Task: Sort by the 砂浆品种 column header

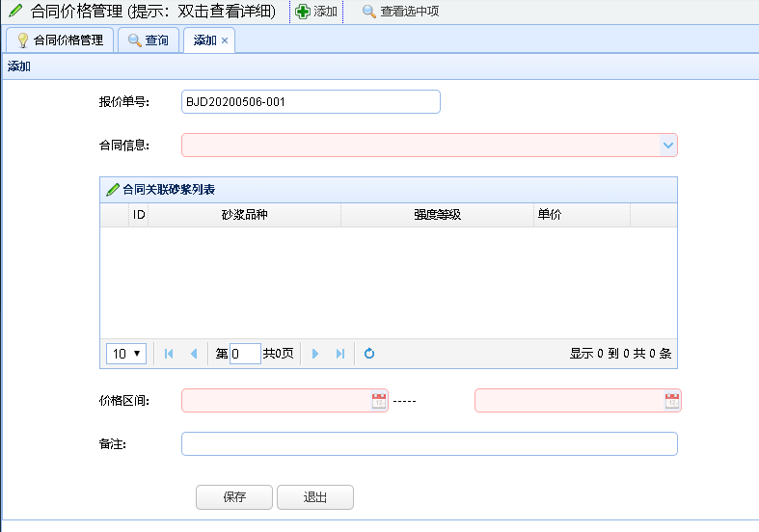Action: (244, 215)
